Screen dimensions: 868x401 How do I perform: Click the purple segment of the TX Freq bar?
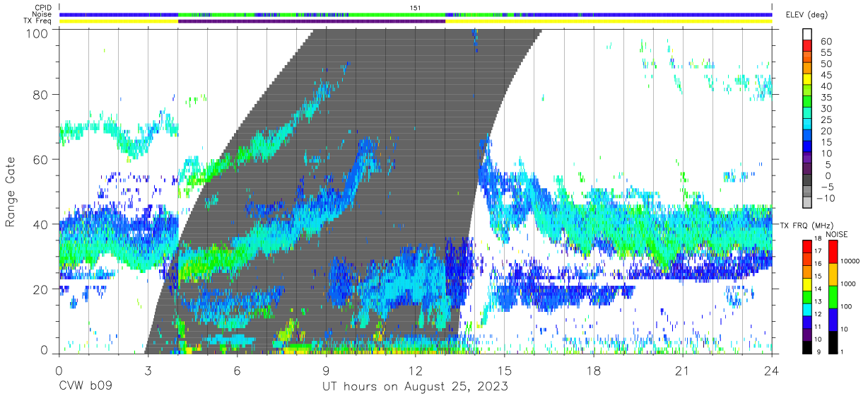pyautogui.click(x=312, y=21)
